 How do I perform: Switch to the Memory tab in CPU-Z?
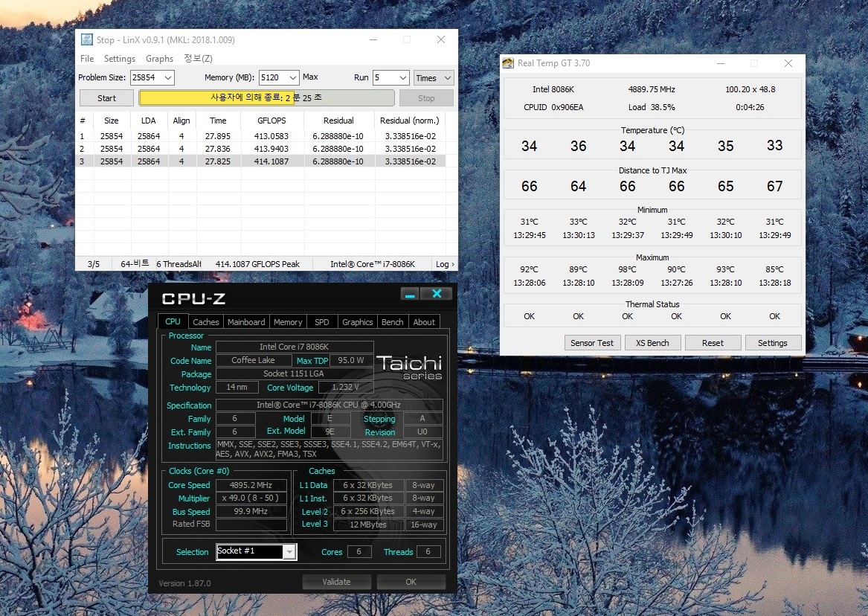coord(288,322)
